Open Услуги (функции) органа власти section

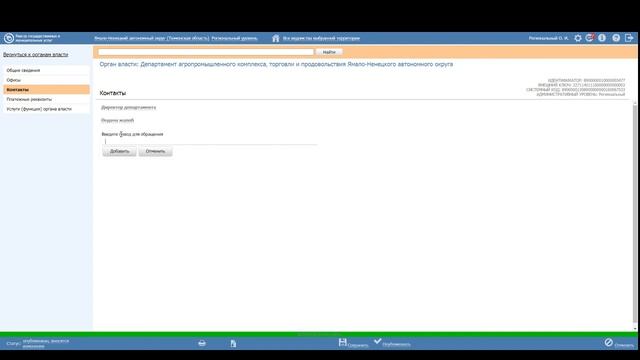click(x=47, y=109)
